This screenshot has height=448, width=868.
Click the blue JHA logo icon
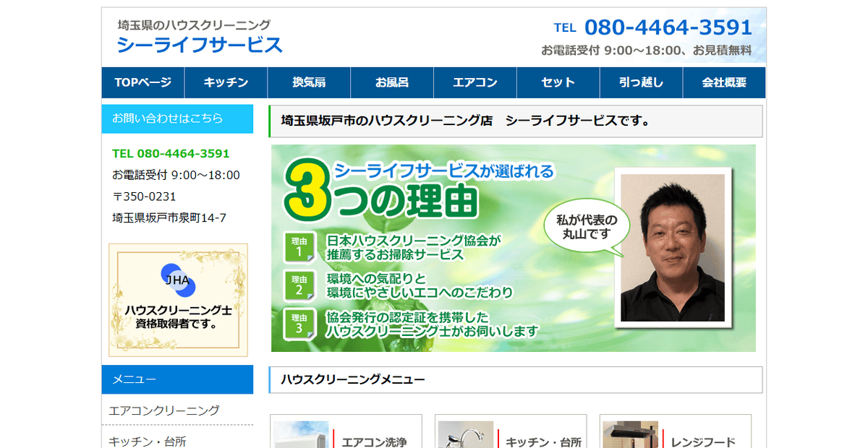coord(178,280)
